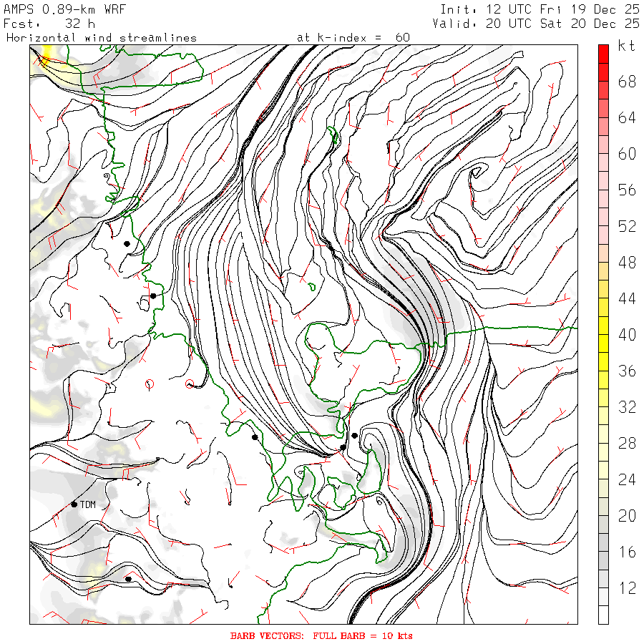Viewport: 644px width, 644px height.
Task: Click the 'Valid: 20 UTC Sat 20 Dec 25' line
Action: point(536,24)
